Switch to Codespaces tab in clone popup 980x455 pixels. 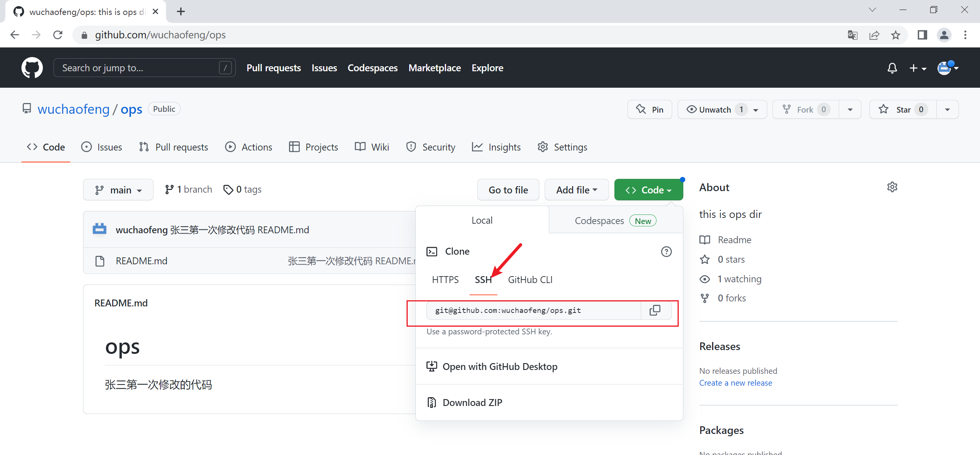616,221
